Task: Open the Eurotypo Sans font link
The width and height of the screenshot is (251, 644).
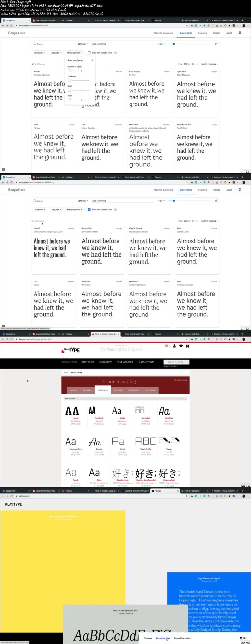Action: click(x=76, y=449)
